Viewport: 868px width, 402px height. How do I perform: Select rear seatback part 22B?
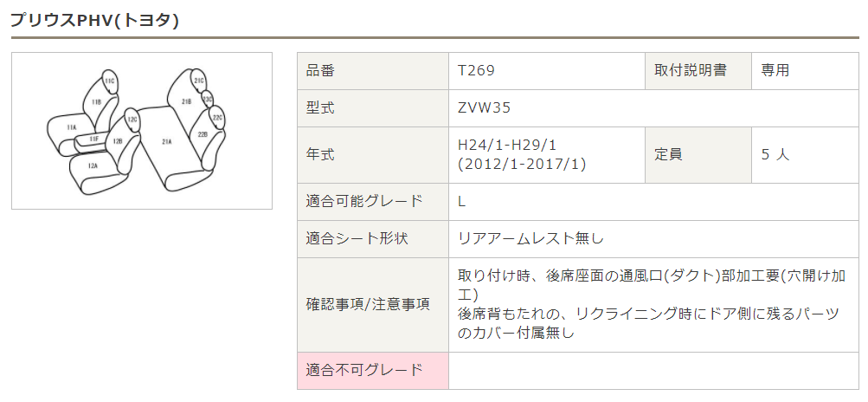point(203,135)
